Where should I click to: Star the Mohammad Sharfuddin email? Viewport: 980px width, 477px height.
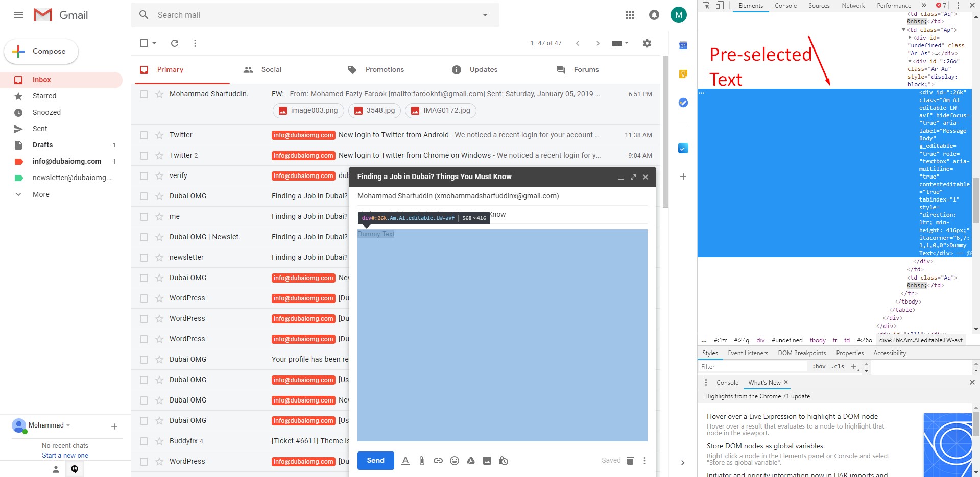click(159, 94)
